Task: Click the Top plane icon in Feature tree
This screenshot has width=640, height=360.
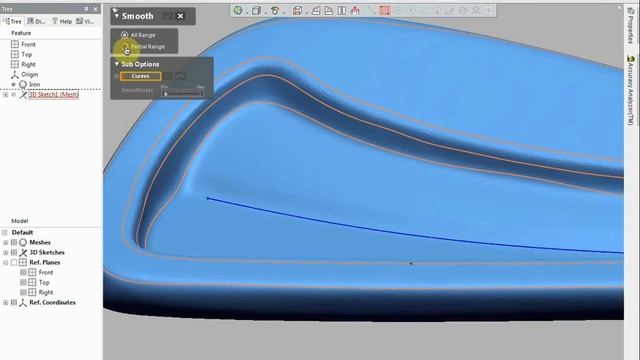Action: [15, 54]
